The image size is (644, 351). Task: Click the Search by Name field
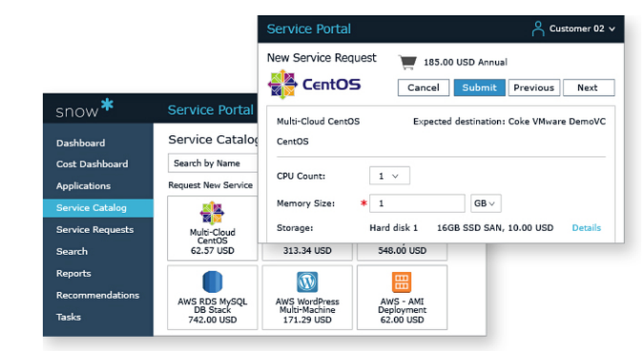213,164
